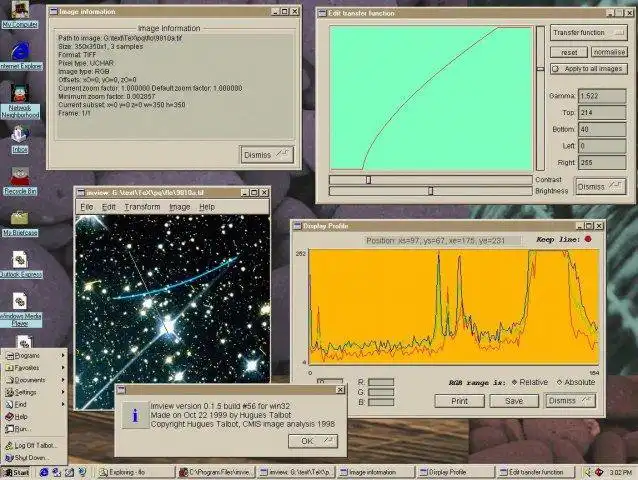This screenshot has width=638, height=480.
Task: Click the Bottom value field
Action: click(602, 129)
